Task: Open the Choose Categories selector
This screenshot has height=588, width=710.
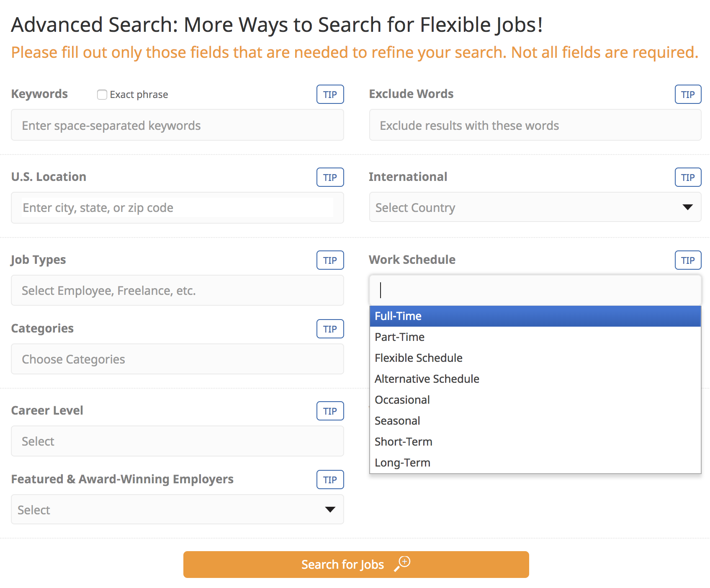Action: coord(177,359)
